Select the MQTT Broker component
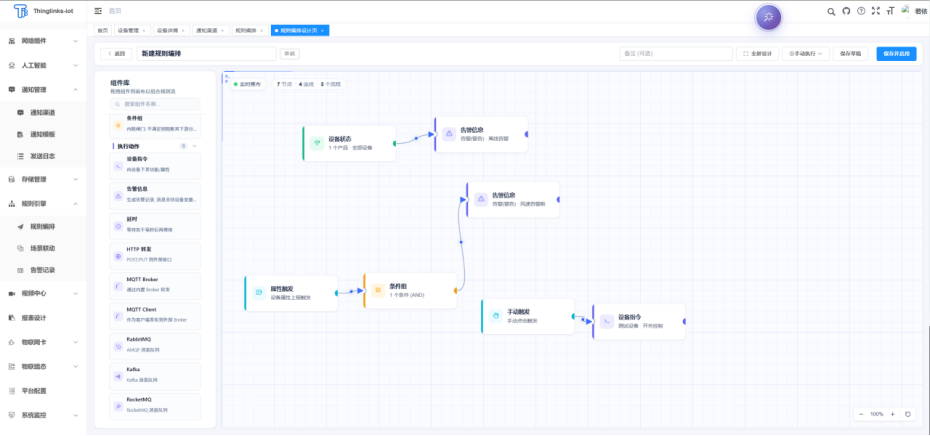This screenshot has height=436, width=930. coord(155,286)
